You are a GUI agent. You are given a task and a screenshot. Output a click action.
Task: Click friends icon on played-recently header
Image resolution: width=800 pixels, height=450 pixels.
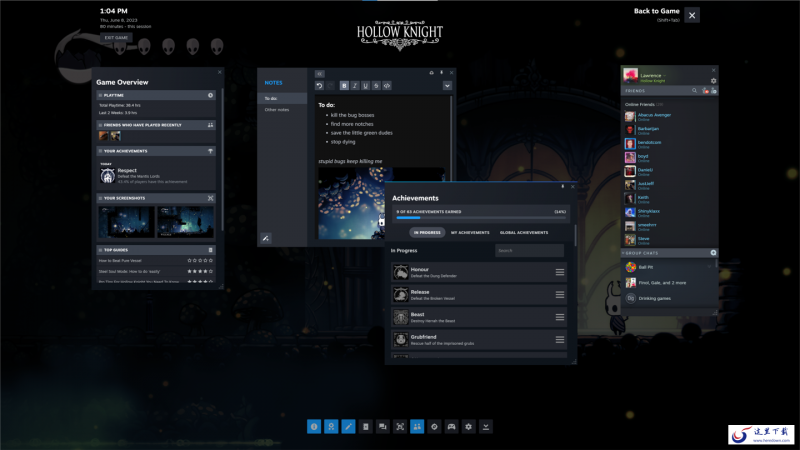210,125
